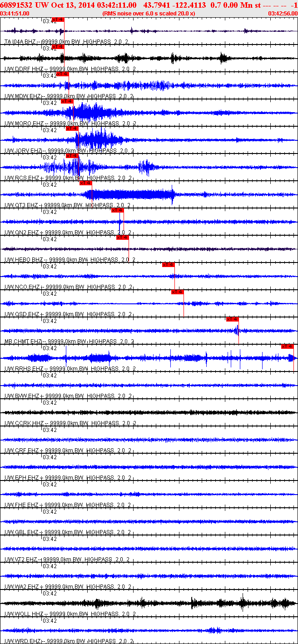Click the start time '03:41:51.00'
298x644 pixels.
point(15,14)
